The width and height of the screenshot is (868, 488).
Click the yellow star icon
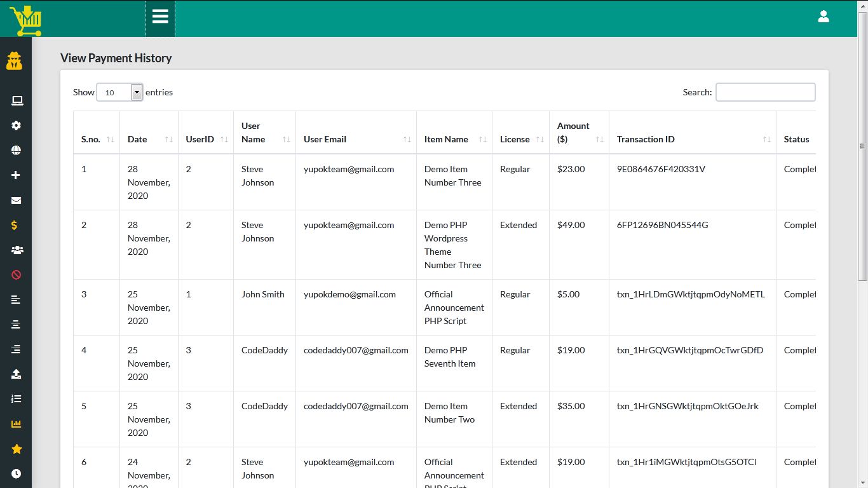click(17, 449)
